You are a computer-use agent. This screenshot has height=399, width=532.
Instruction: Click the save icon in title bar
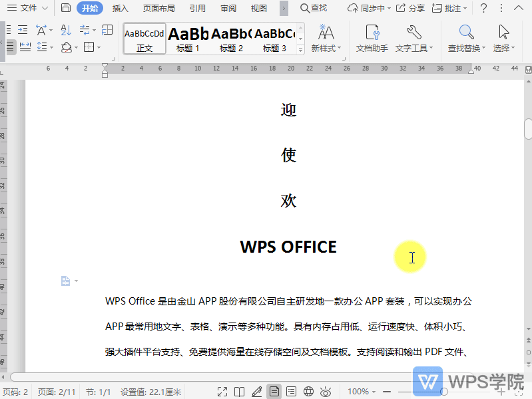(65, 8)
